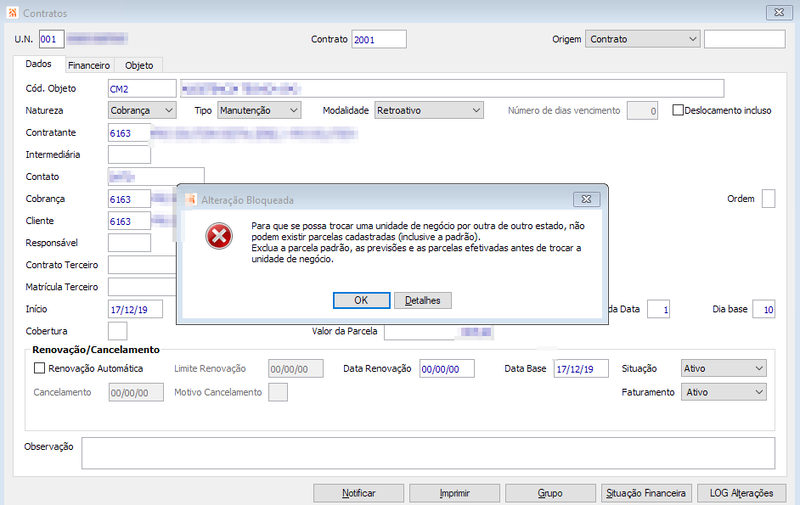Enable the Renovação Automática checkbox
Viewport: 800px width, 505px height.
39,368
